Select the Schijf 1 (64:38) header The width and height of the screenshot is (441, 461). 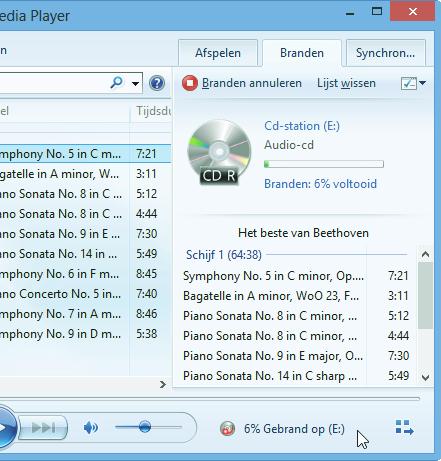pos(224,255)
